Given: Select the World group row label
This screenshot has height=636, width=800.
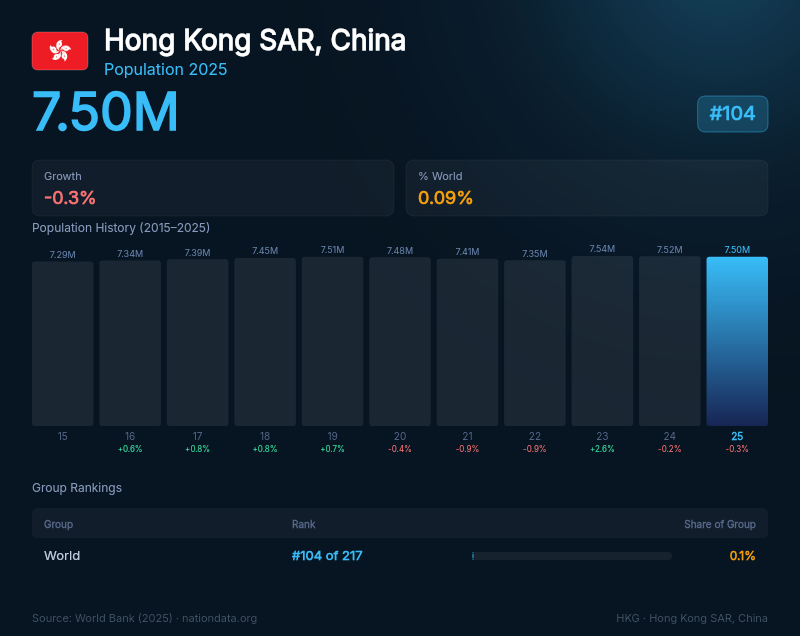Looking at the screenshot, I should point(62,555).
